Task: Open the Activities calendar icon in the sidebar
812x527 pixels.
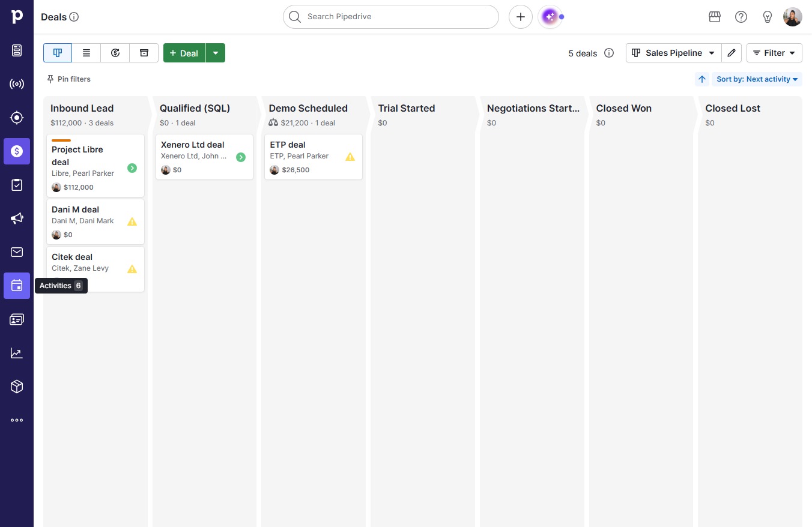Action: 17,286
